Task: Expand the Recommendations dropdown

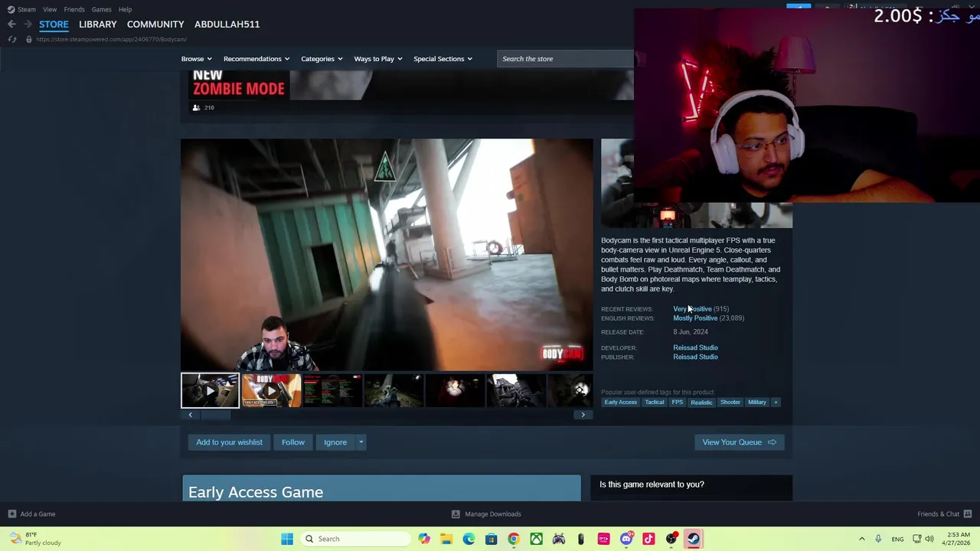Action: [x=256, y=59]
